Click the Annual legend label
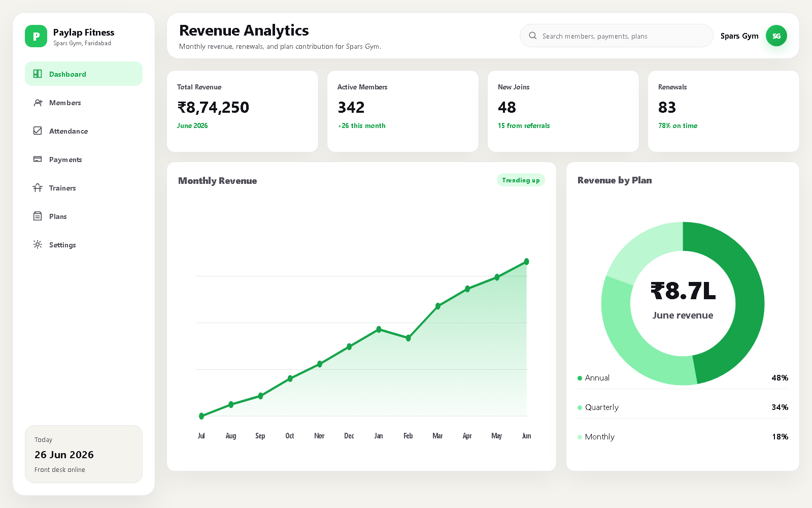The width and height of the screenshot is (812, 508). click(x=597, y=378)
